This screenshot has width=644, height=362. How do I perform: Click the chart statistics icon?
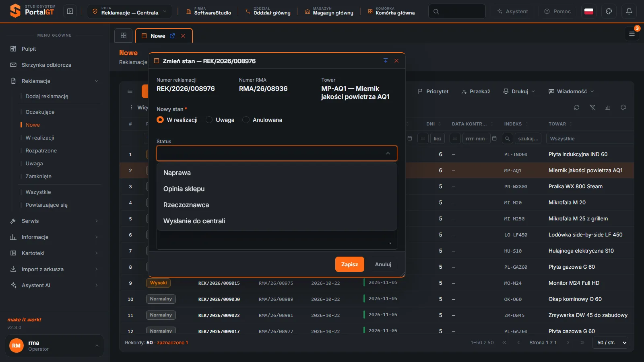[608, 107]
